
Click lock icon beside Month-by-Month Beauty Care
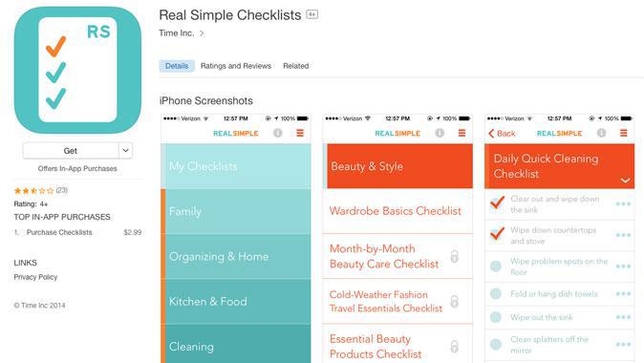click(x=454, y=257)
